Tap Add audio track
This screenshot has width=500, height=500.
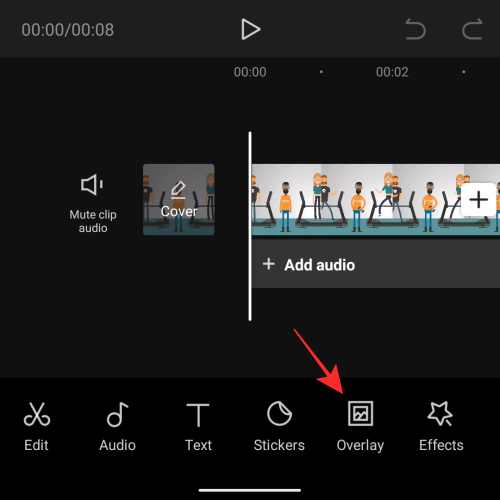tap(376, 265)
